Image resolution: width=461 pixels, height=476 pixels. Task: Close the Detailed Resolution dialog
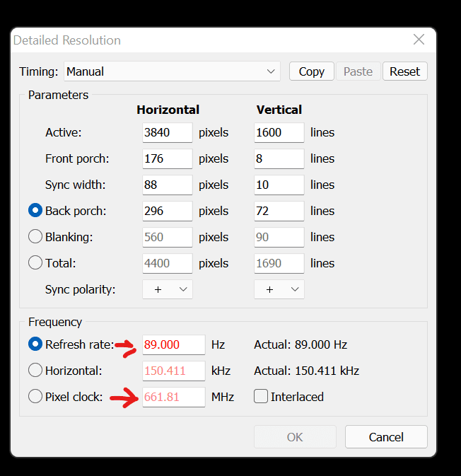[419, 40]
